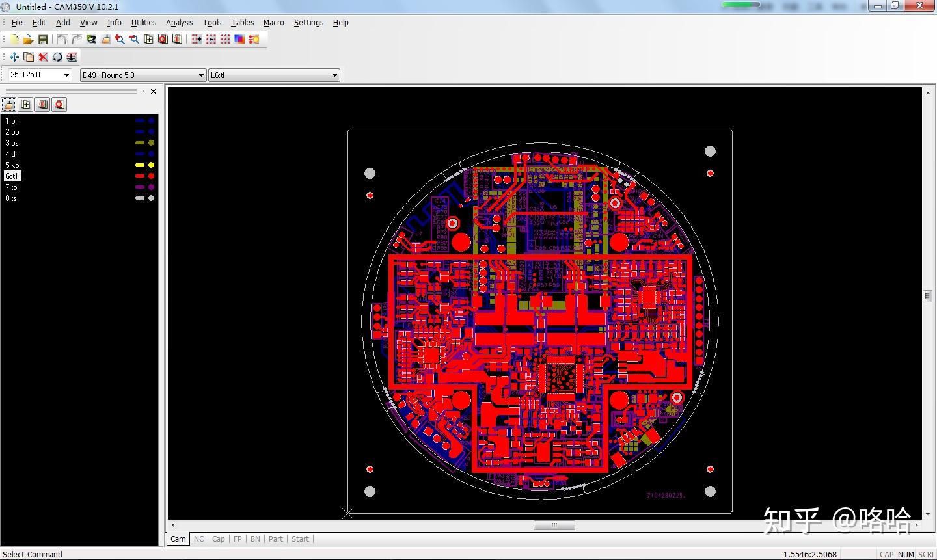Select the Move tool with four arrows
This screenshot has width=937, height=560.
(14, 57)
